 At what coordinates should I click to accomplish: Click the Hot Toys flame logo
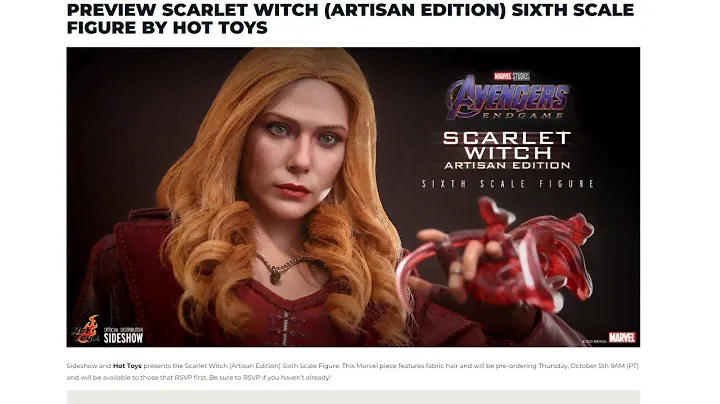click(86, 329)
